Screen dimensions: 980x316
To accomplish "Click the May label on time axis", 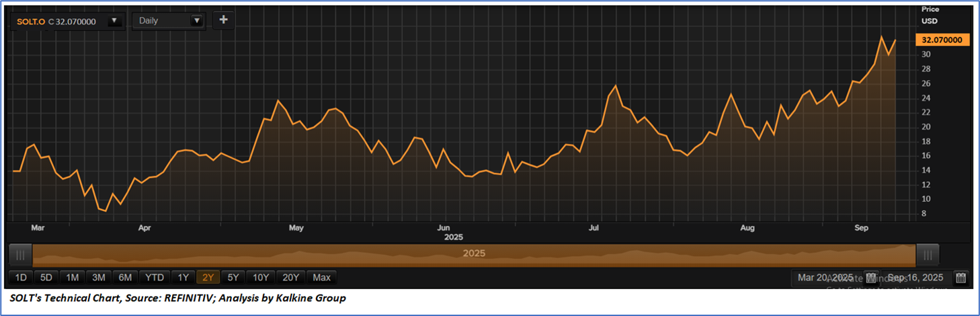I will (296, 228).
